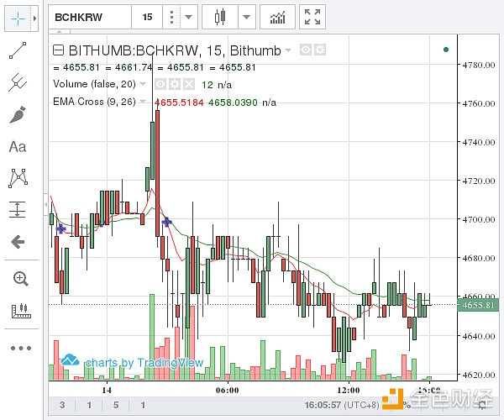The image size is (504, 420).
Task: Click the current price label 4655.81
Action: 478,305
